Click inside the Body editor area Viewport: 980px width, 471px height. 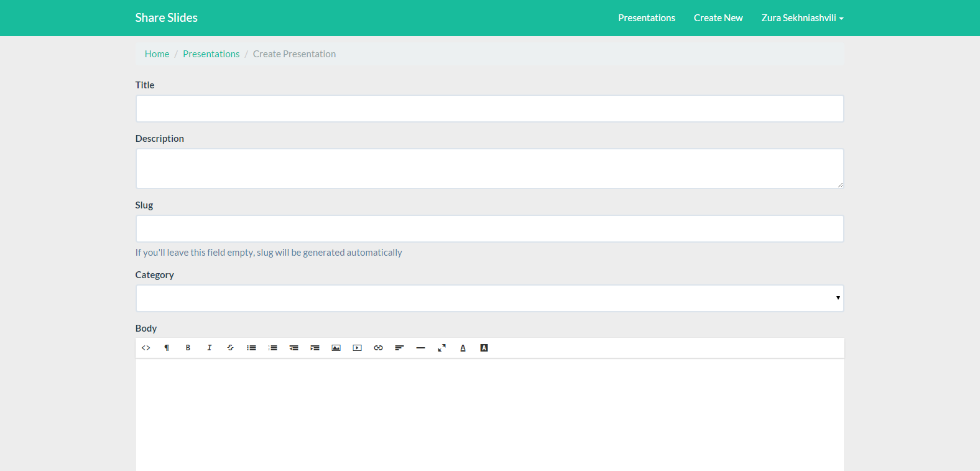coord(490,414)
